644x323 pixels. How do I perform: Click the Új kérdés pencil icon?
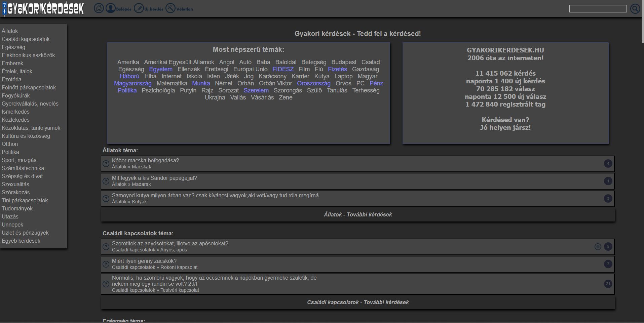(x=139, y=8)
